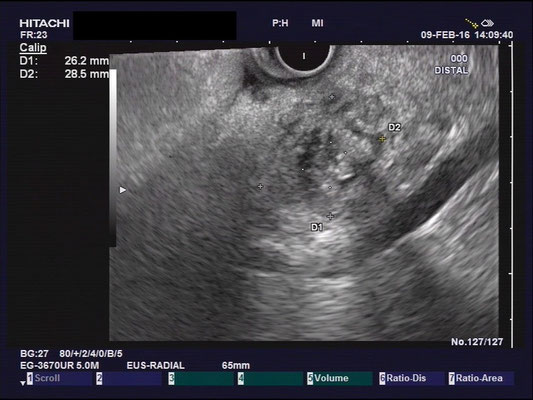Select empty function key 2
533x400 pixels.
pos(129,378)
